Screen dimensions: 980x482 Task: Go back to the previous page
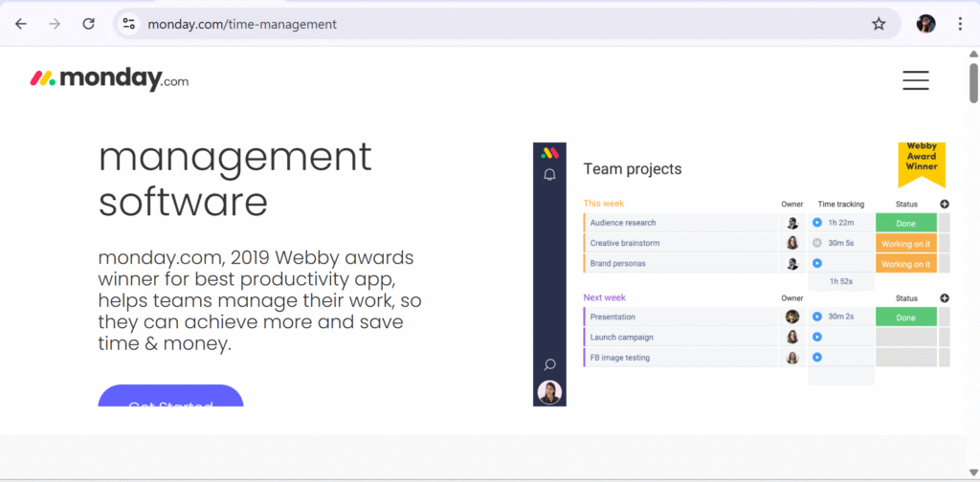21,24
